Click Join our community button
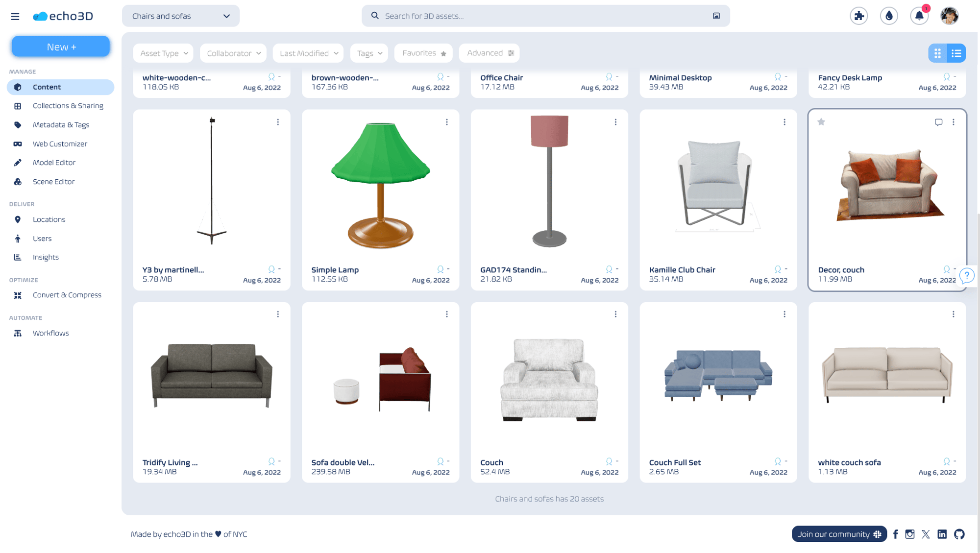The height and width of the screenshot is (553, 980). click(x=839, y=534)
